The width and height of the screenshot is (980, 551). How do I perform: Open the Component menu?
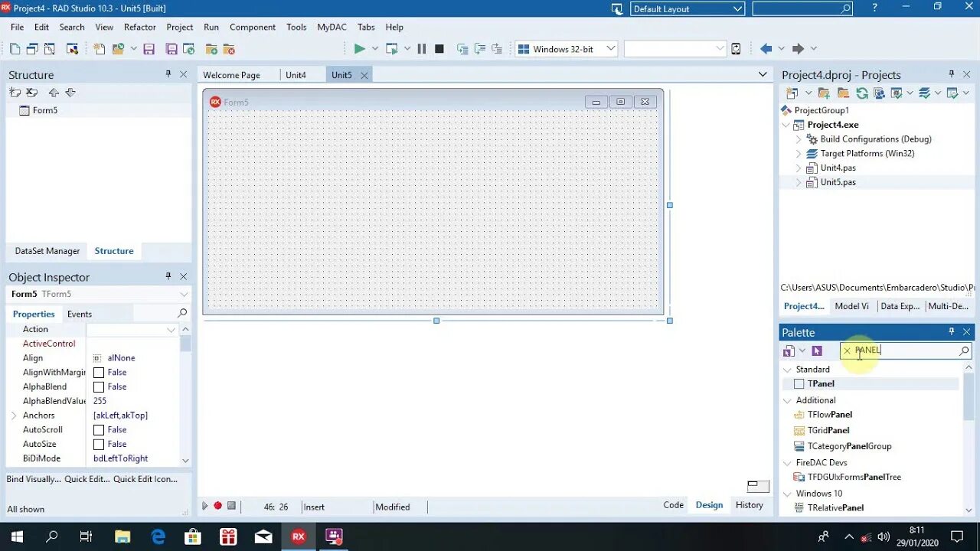pyautogui.click(x=253, y=27)
